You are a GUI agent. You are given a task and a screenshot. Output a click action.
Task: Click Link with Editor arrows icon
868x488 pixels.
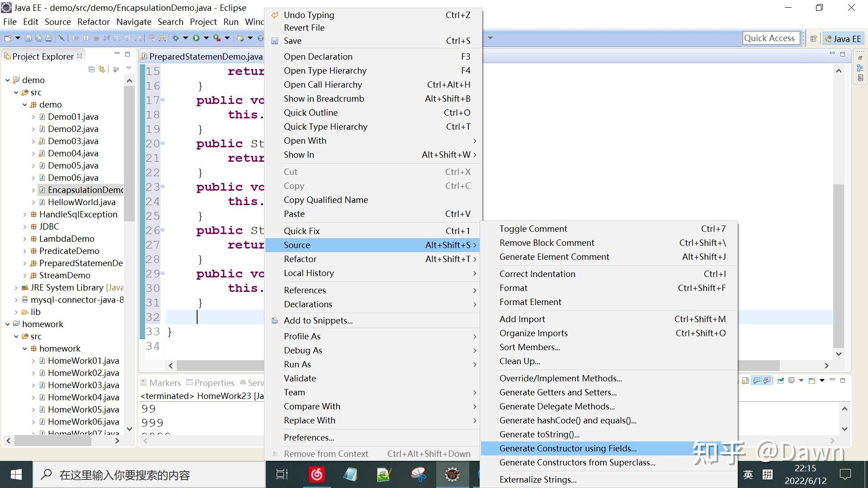click(x=102, y=69)
